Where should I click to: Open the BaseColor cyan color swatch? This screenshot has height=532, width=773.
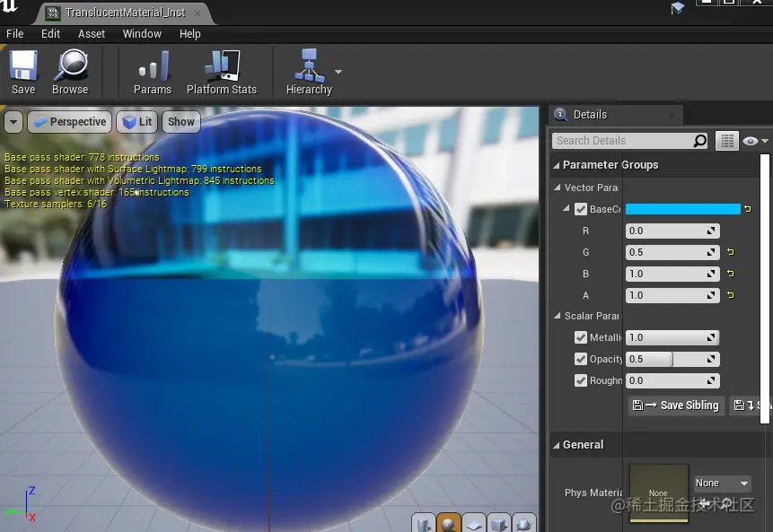(x=683, y=209)
